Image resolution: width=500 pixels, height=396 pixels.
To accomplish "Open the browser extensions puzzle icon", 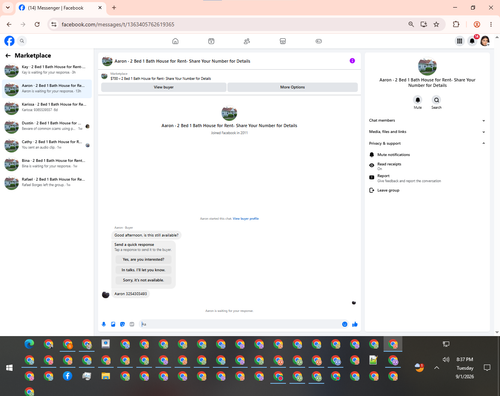I will (456, 24).
